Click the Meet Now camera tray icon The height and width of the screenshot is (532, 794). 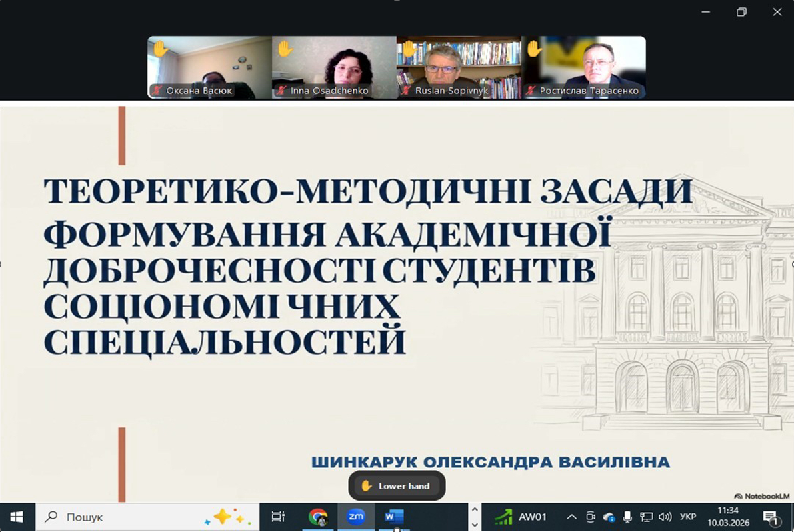tap(591, 517)
